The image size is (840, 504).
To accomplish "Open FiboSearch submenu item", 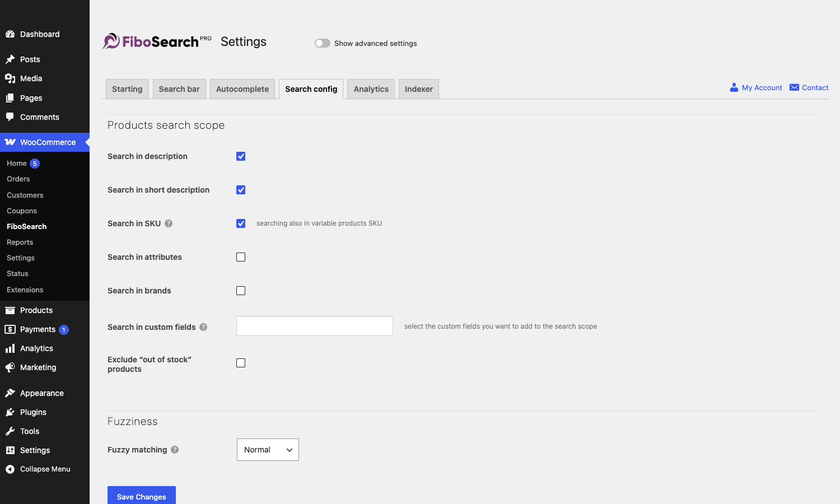I will click(27, 226).
